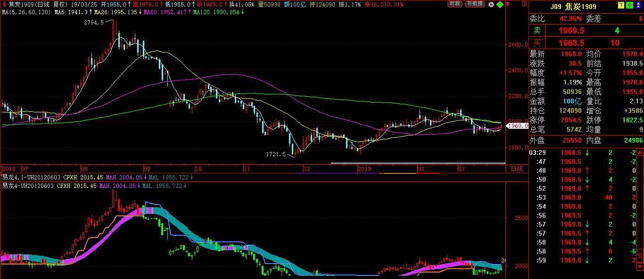Open the clock gear settings icon

coord(492,4)
